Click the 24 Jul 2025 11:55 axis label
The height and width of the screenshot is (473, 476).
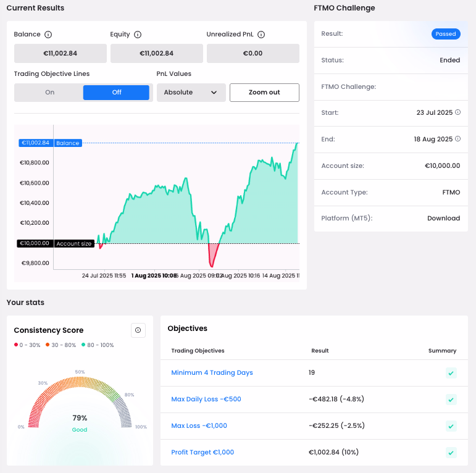point(104,275)
